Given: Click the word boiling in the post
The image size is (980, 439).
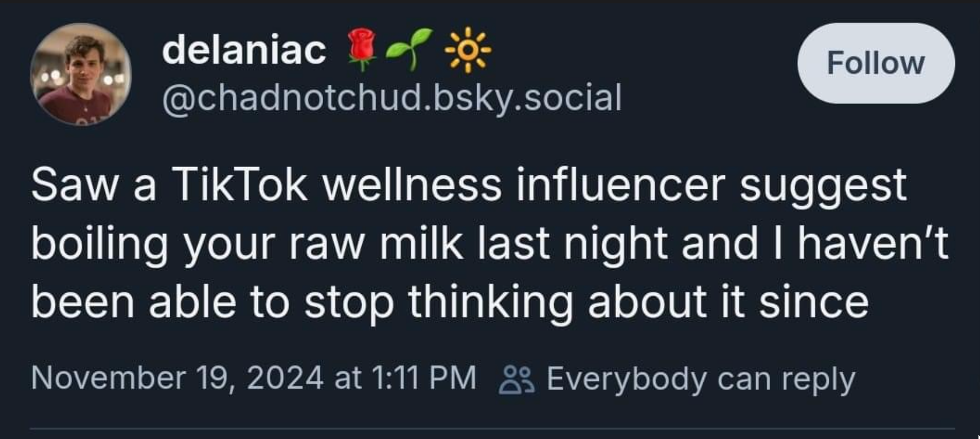Looking at the screenshot, I should [99, 244].
